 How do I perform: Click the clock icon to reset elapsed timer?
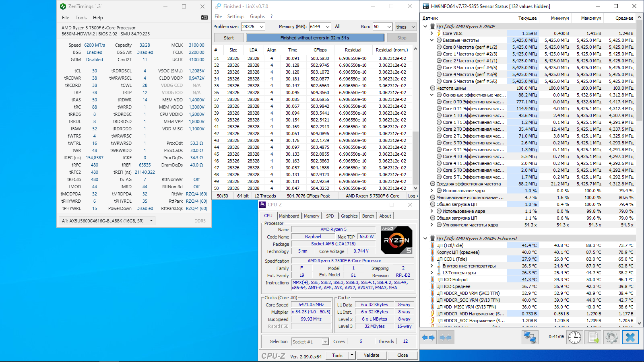(575, 337)
